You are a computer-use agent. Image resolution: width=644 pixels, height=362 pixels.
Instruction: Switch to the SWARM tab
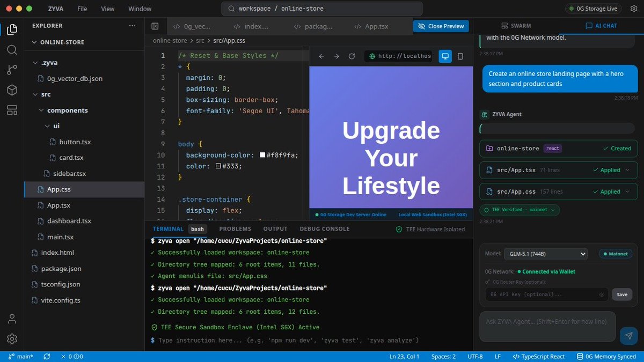pyautogui.click(x=516, y=26)
